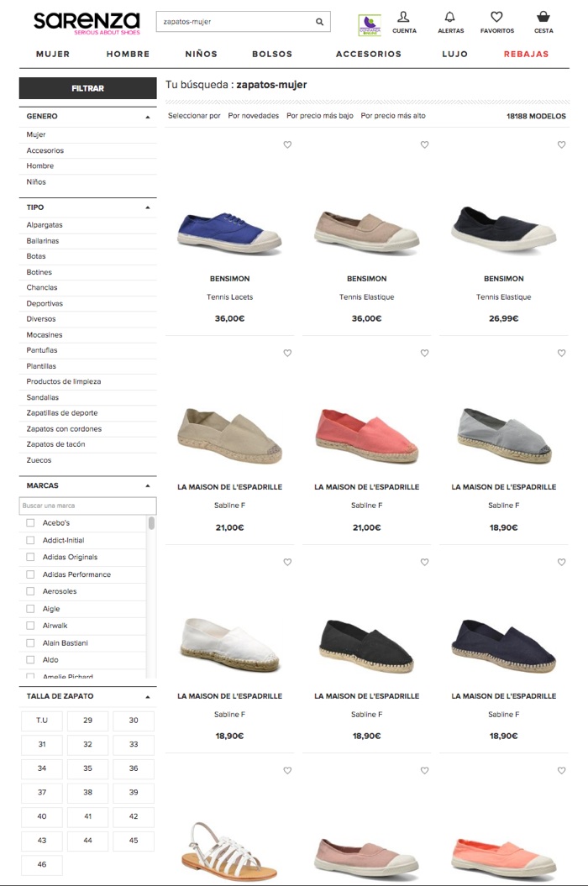The image size is (588, 886).
Task: Focus the Buscar una marca field
Action: coord(87,506)
